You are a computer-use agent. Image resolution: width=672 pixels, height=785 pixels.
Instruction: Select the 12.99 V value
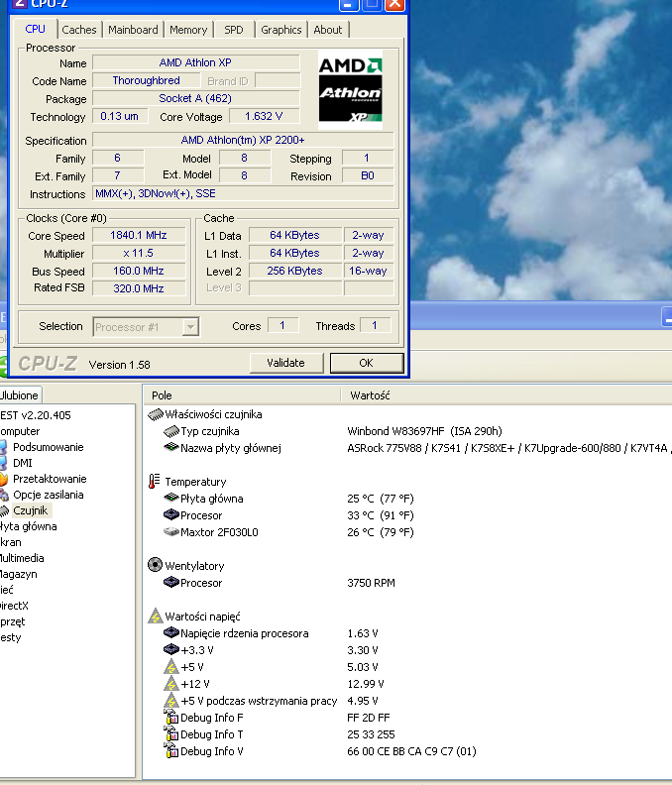point(366,684)
